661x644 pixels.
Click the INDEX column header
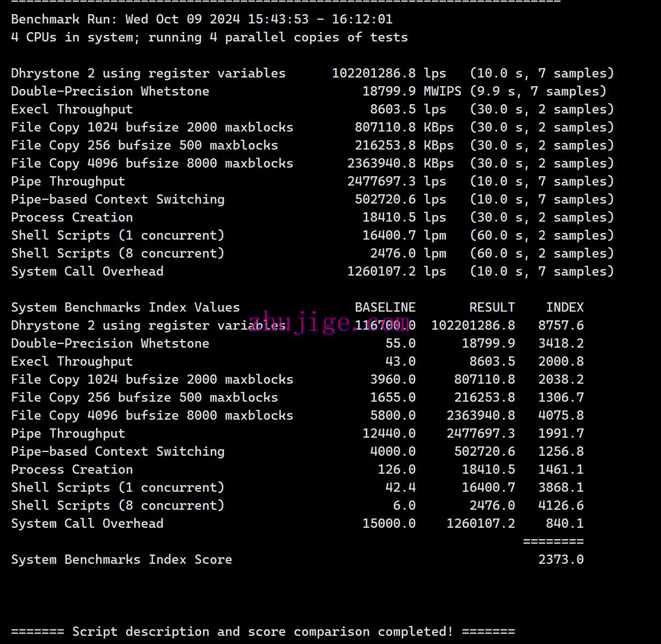pos(564,307)
